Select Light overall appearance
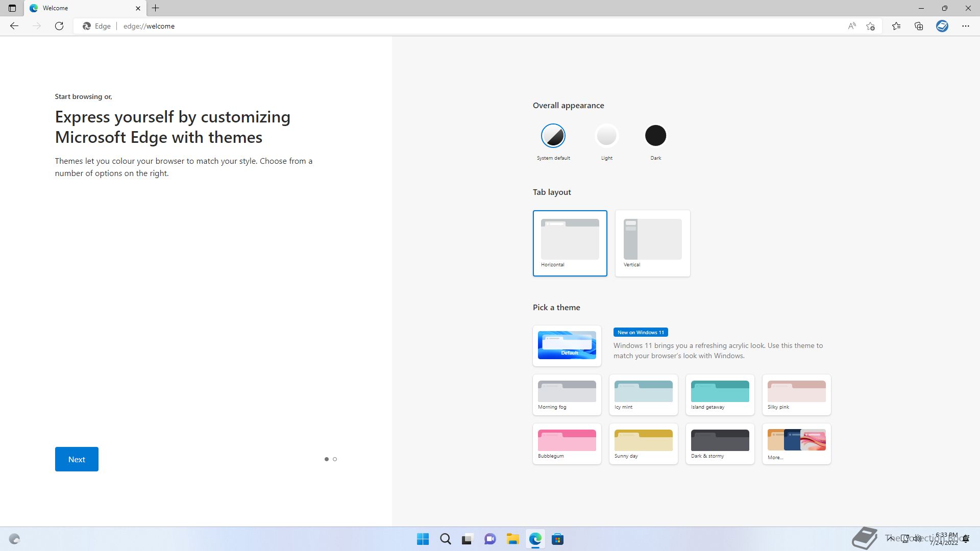 coord(606,136)
